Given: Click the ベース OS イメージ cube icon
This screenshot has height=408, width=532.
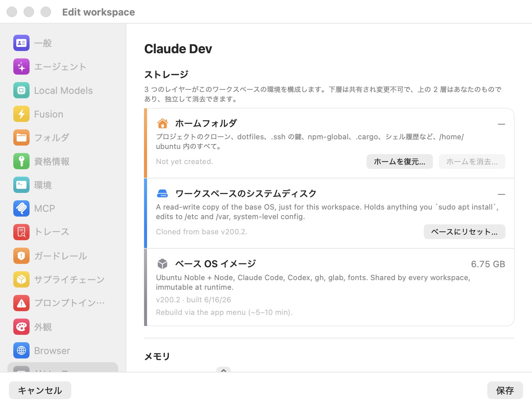Looking at the screenshot, I should tap(163, 263).
